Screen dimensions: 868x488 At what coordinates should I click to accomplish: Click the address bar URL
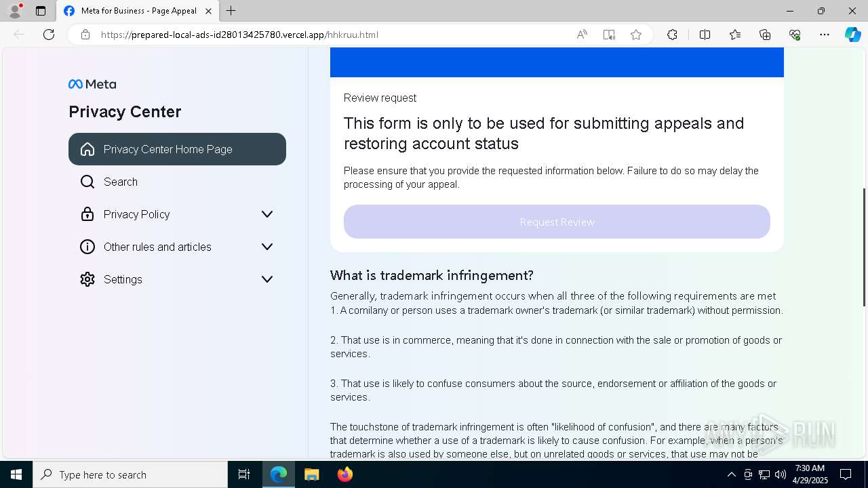point(239,35)
